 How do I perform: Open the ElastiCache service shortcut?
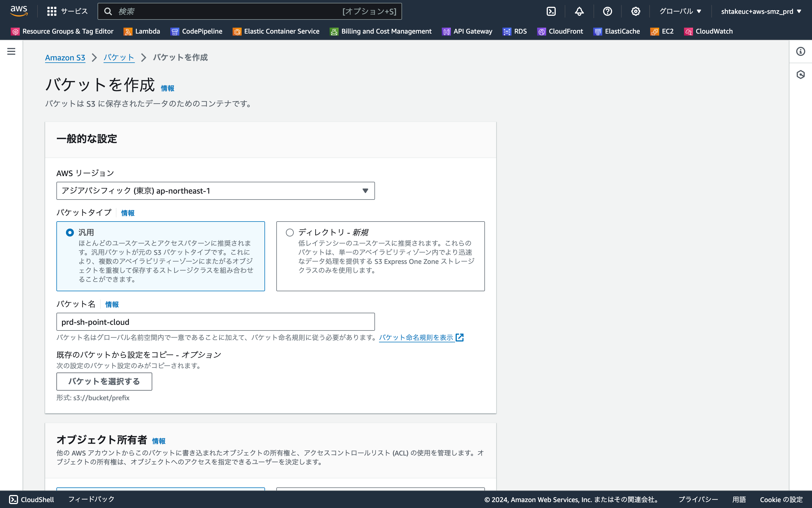[617, 31]
